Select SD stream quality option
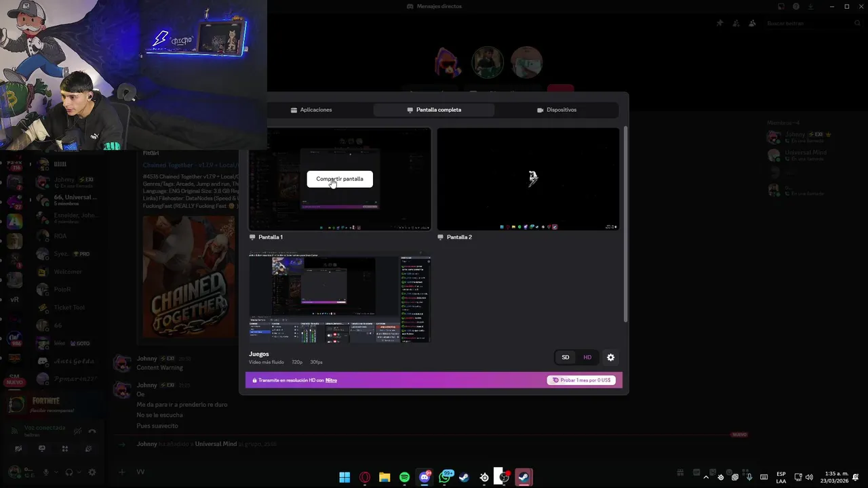 tap(566, 357)
